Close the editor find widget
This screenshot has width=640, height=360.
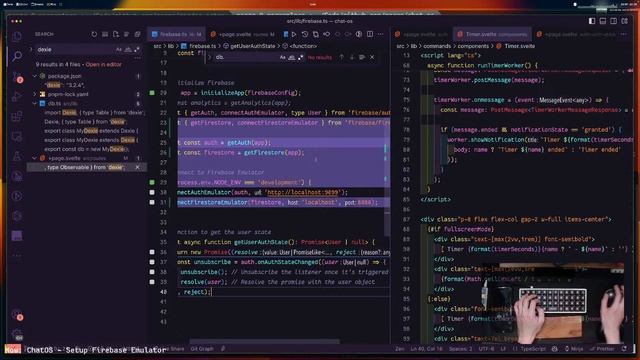(x=372, y=58)
